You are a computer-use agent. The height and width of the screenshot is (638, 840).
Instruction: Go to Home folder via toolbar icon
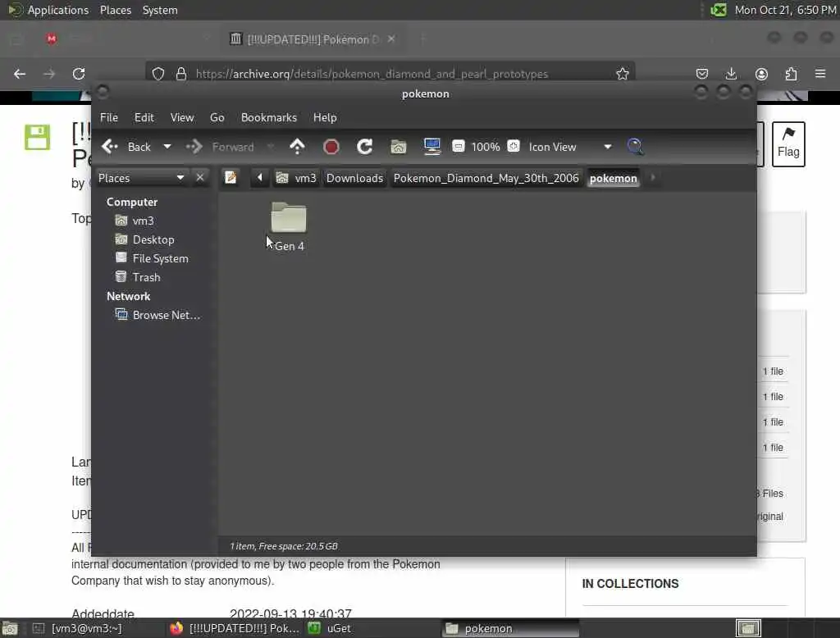click(398, 147)
